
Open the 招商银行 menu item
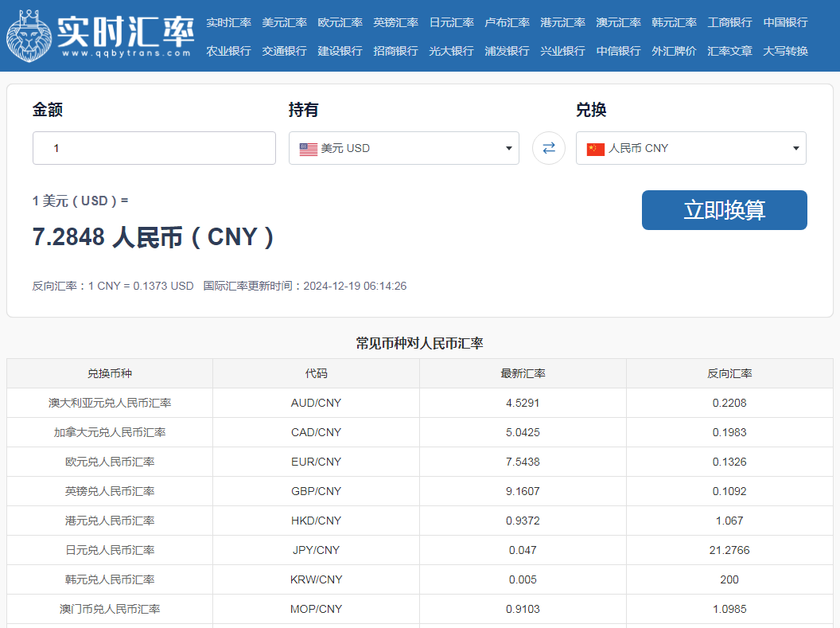[395, 50]
